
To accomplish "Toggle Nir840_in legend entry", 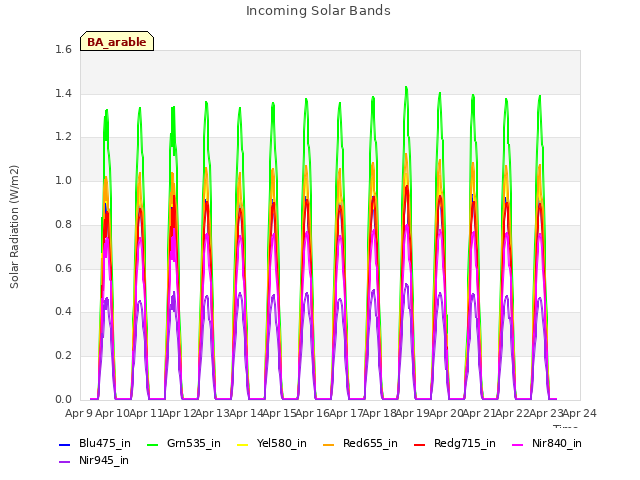I will pos(547,444).
